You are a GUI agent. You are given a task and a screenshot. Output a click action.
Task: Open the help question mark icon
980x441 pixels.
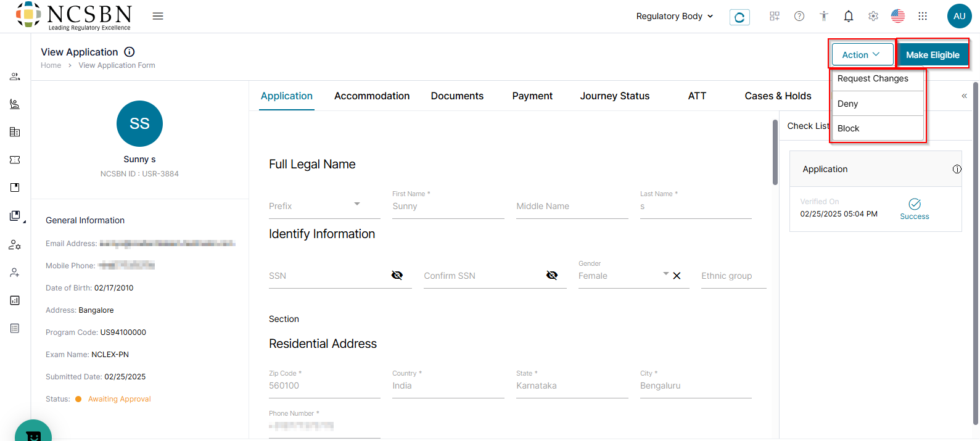tap(799, 17)
